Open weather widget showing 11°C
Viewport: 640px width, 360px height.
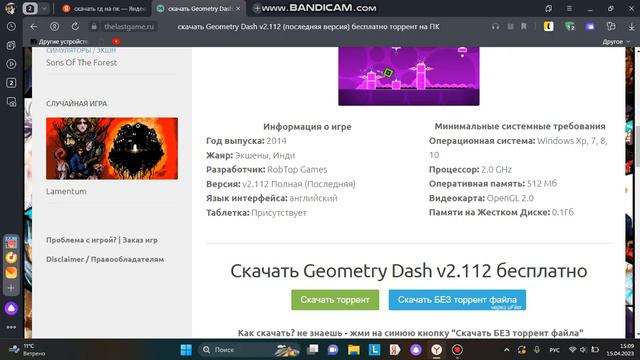pyautogui.click(x=27, y=350)
